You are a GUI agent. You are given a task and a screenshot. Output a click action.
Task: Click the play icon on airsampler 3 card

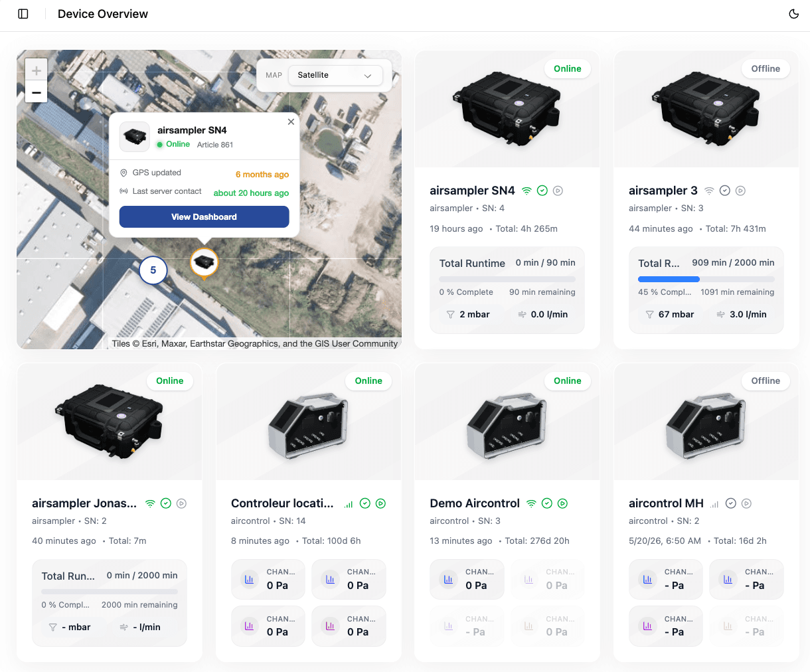pos(741,191)
